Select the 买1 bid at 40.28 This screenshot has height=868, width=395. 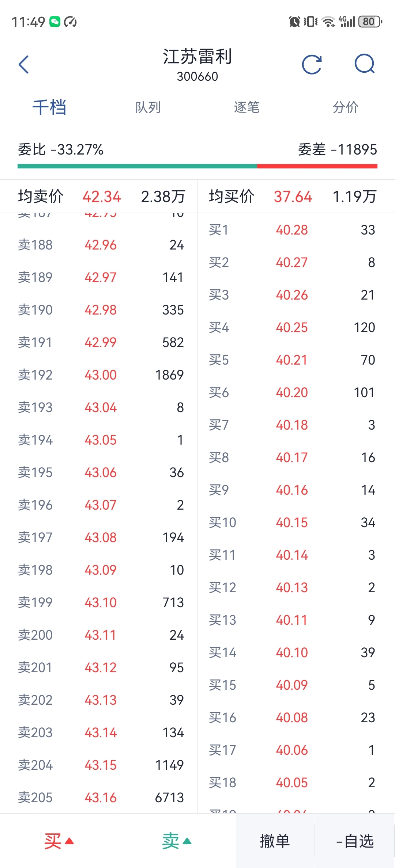pos(292,230)
